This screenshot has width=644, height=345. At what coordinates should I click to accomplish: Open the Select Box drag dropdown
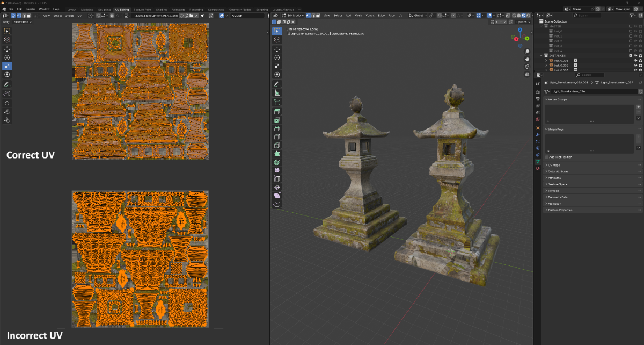tap(23, 22)
